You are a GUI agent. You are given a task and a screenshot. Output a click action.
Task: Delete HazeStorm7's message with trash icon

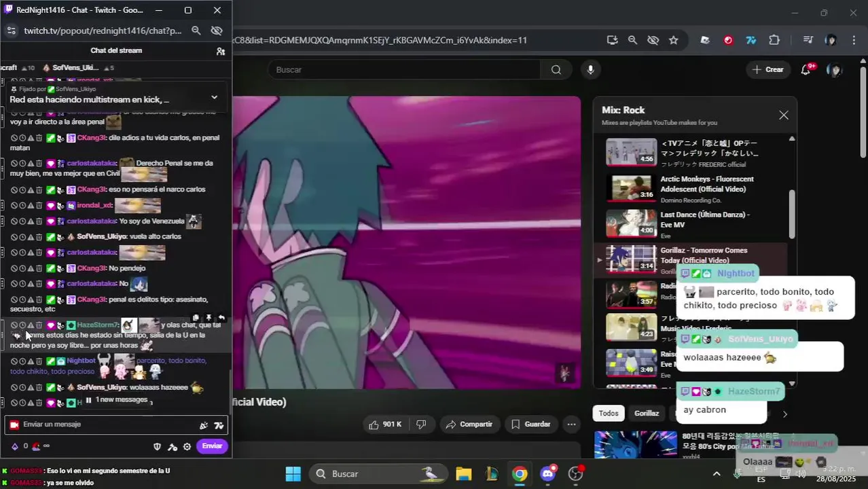click(39, 325)
